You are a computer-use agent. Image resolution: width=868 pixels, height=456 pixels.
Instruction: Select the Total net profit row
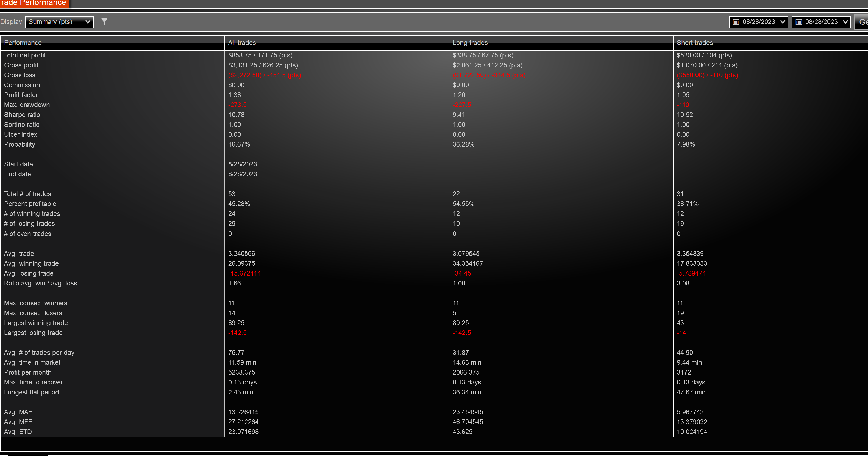pos(434,55)
